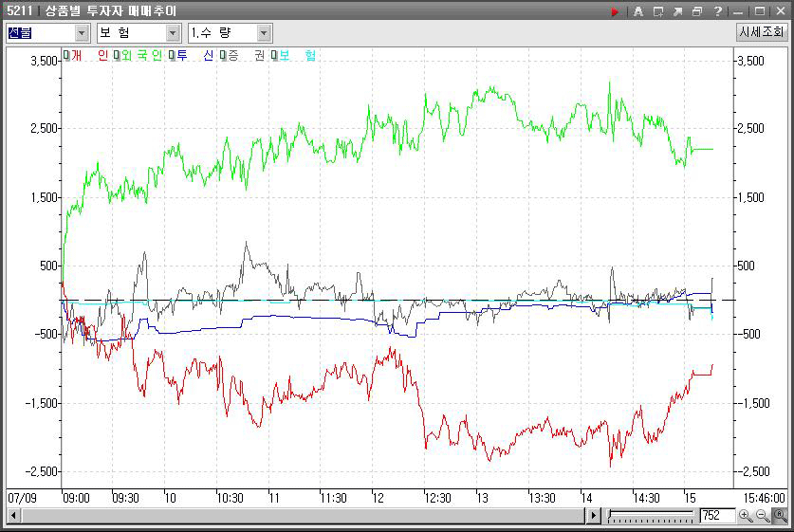Click the left axis 3,500 value label
Screen dimensions: 794x532
(44, 62)
